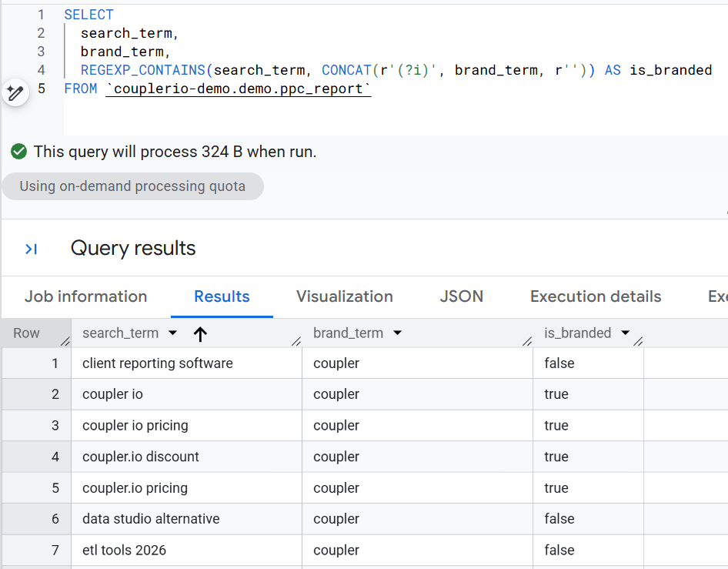The image size is (728, 569).
Task: Click the Row column resize handle
Action: (x=65, y=341)
